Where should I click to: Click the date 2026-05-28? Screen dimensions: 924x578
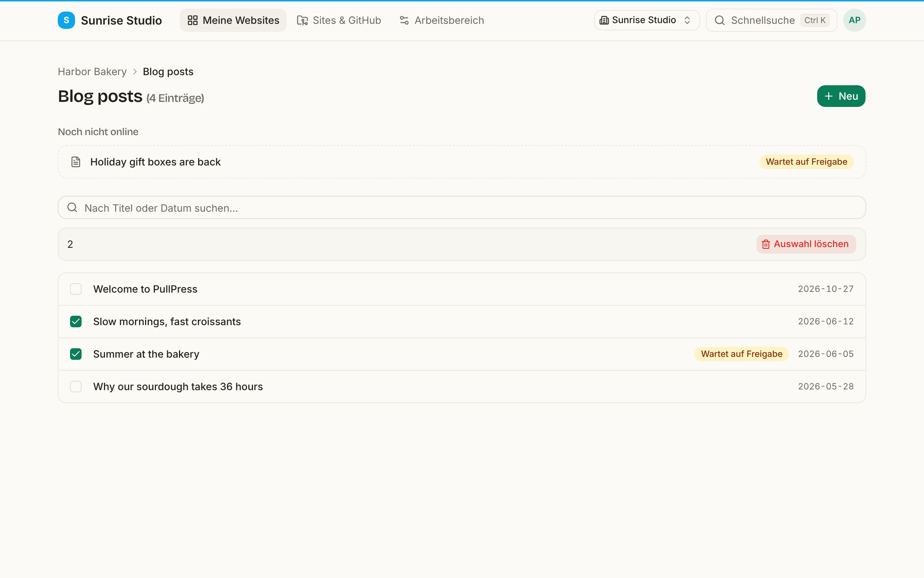tap(826, 387)
